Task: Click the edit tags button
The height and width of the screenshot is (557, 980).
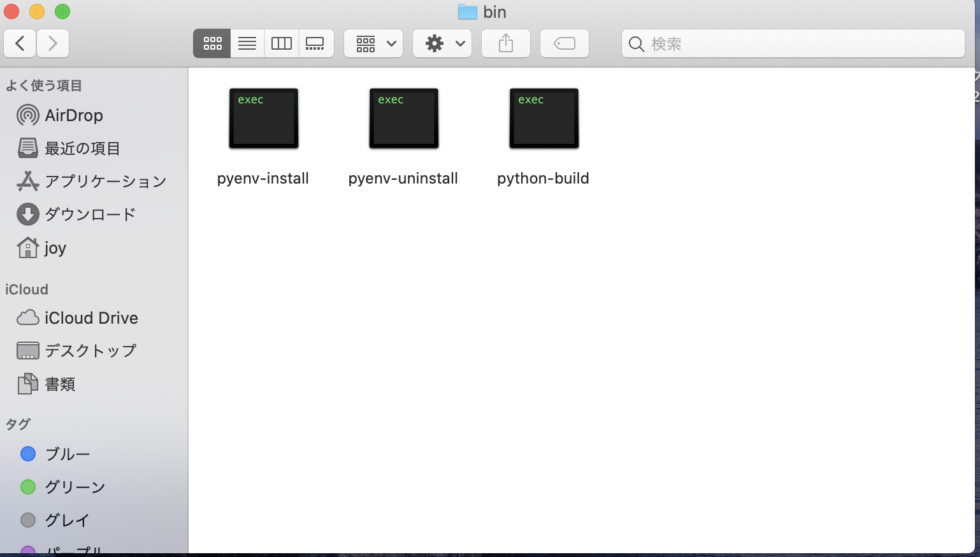Action: [565, 43]
